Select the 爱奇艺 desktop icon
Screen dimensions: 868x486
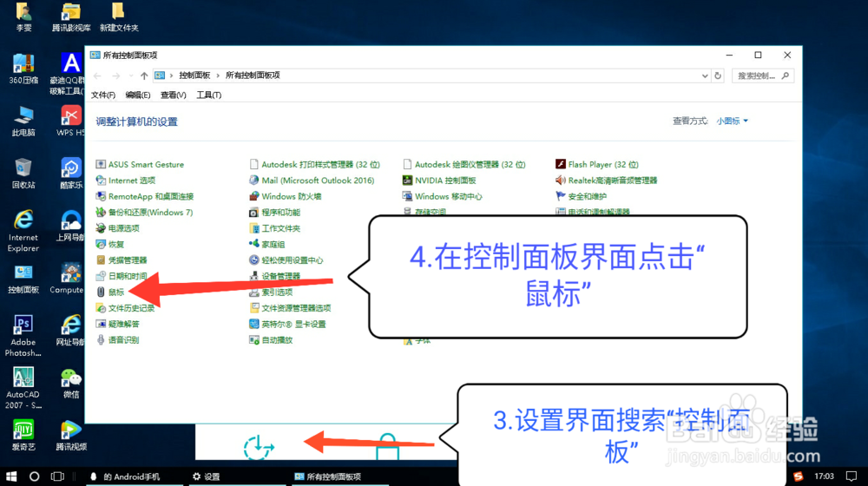click(23, 435)
